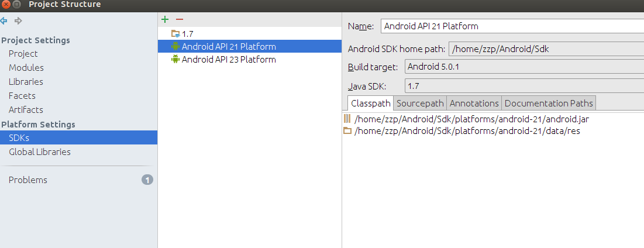This screenshot has height=248, width=644.
Task: Select the 1.7 JDK folder icon
Action: pos(175,34)
